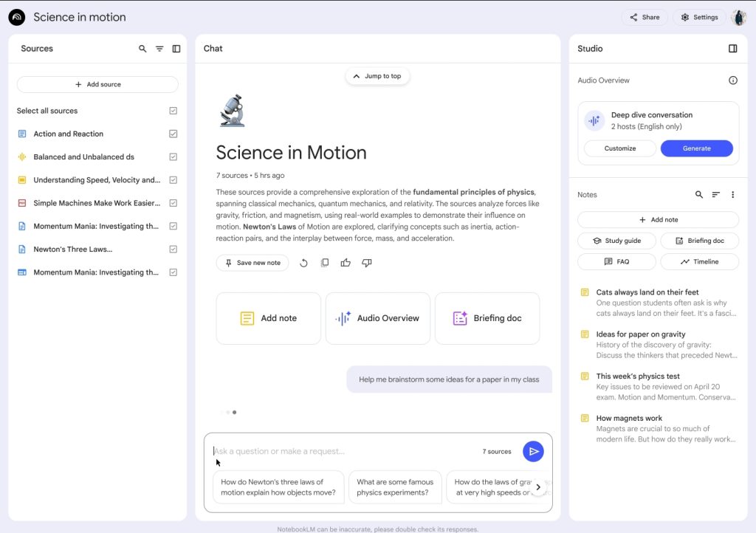Send the chat message
Image resolution: width=756 pixels, height=533 pixels.
click(533, 452)
